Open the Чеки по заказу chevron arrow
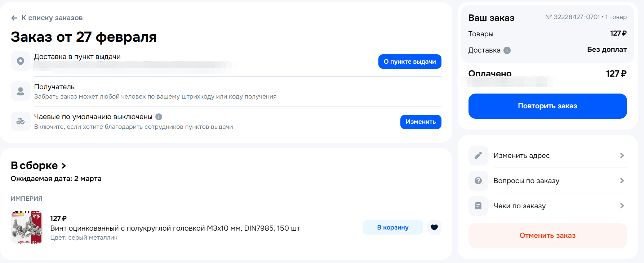Screen dimensions: 644x263 coord(622,206)
